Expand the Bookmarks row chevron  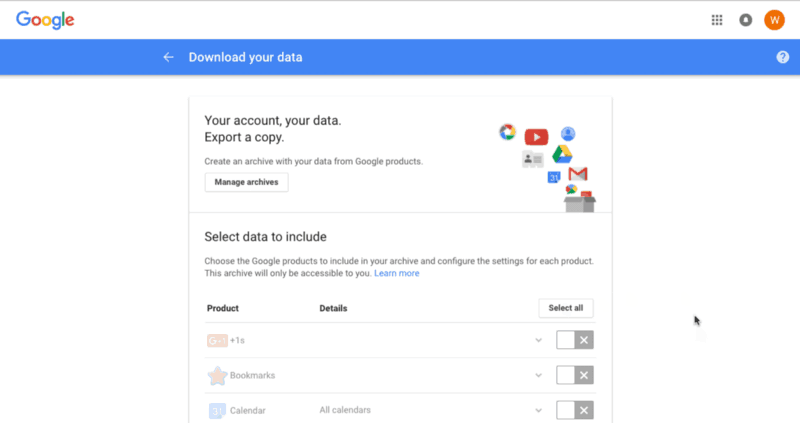[538, 376]
